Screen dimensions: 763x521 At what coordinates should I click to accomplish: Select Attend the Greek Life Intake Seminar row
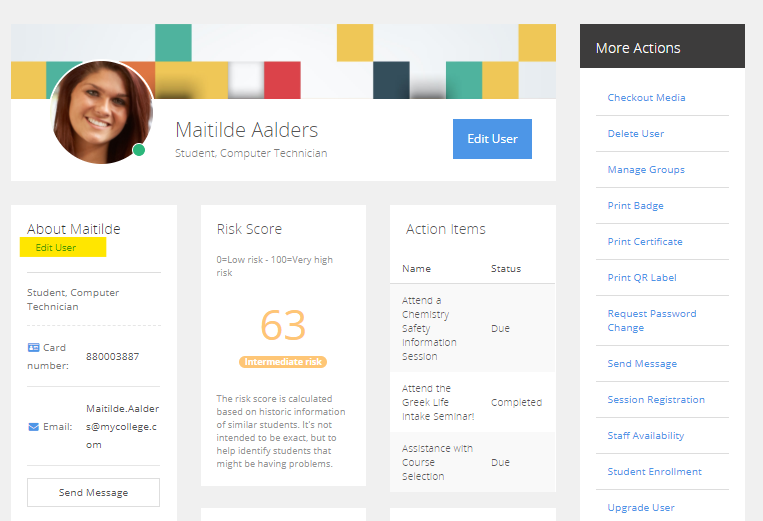[x=472, y=402]
